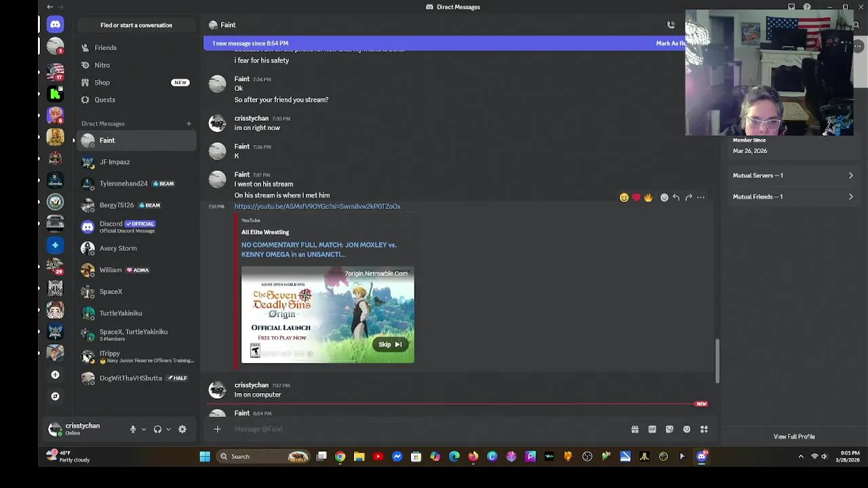Open the TurtleYakiniku direct message

136,313
